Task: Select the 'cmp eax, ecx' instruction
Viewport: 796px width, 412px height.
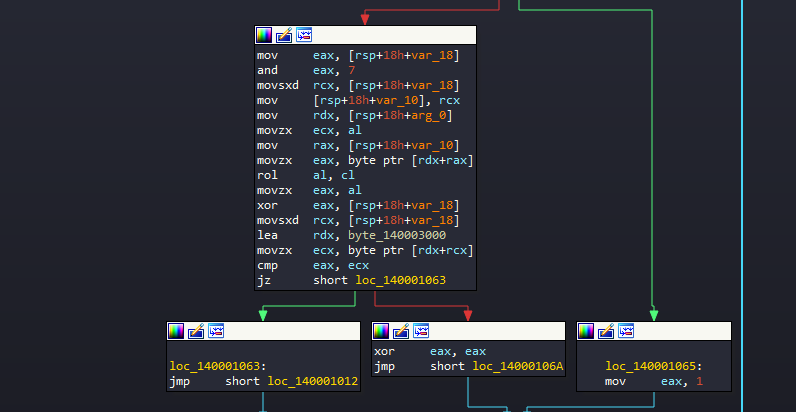Action: pyautogui.click(x=313, y=265)
